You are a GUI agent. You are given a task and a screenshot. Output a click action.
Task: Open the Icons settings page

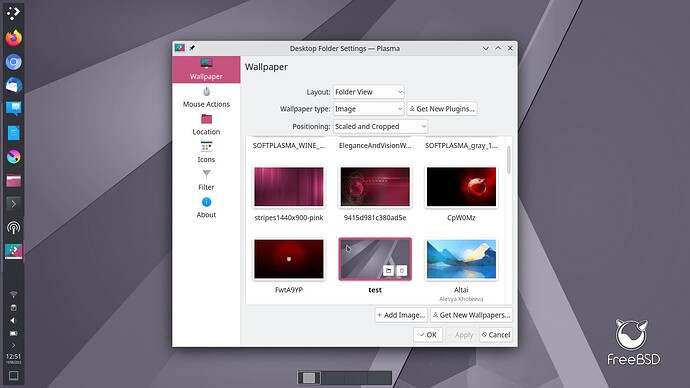coord(206,153)
